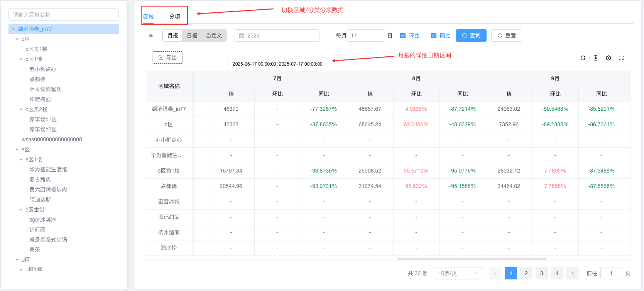This screenshot has width=644, height=291.
Task: Click the 区域名称 column header
Action: (x=169, y=86)
